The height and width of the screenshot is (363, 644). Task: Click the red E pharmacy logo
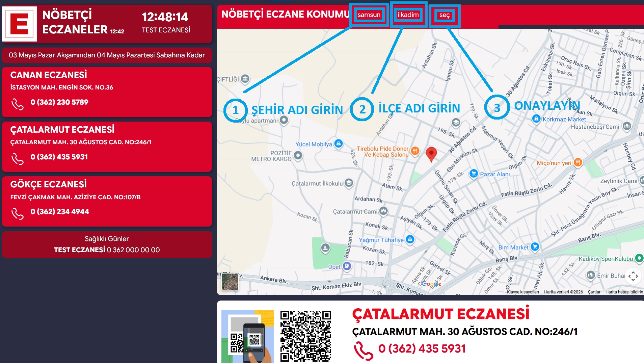pyautogui.click(x=20, y=24)
